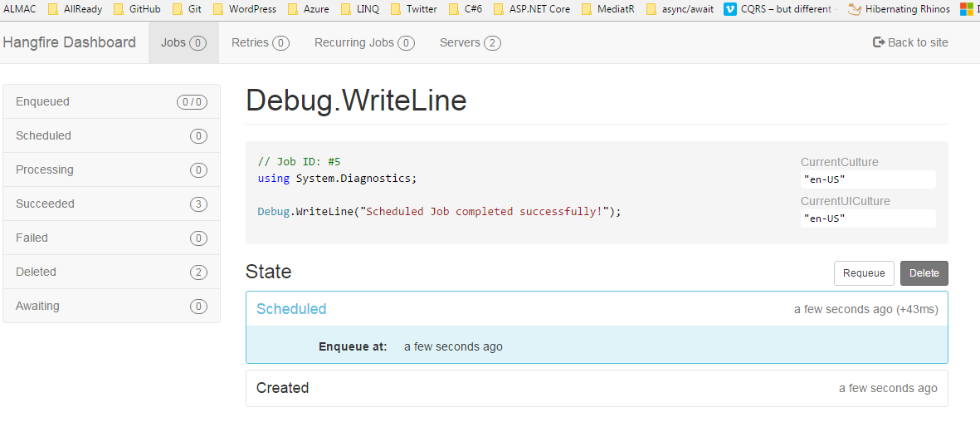Click the Deleted count badge 2
980x427 pixels.
(199, 272)
